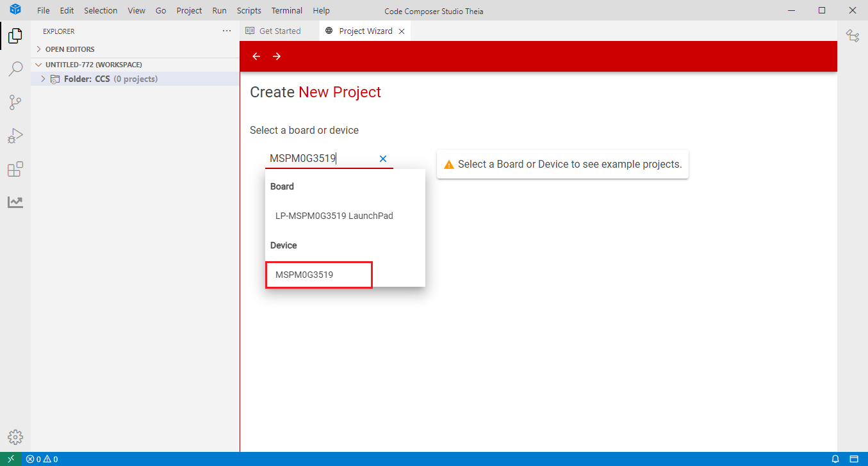This screenshot has height=466, width=868.
Task: Open the Search view icon
Action: click(x=15, y=69)
